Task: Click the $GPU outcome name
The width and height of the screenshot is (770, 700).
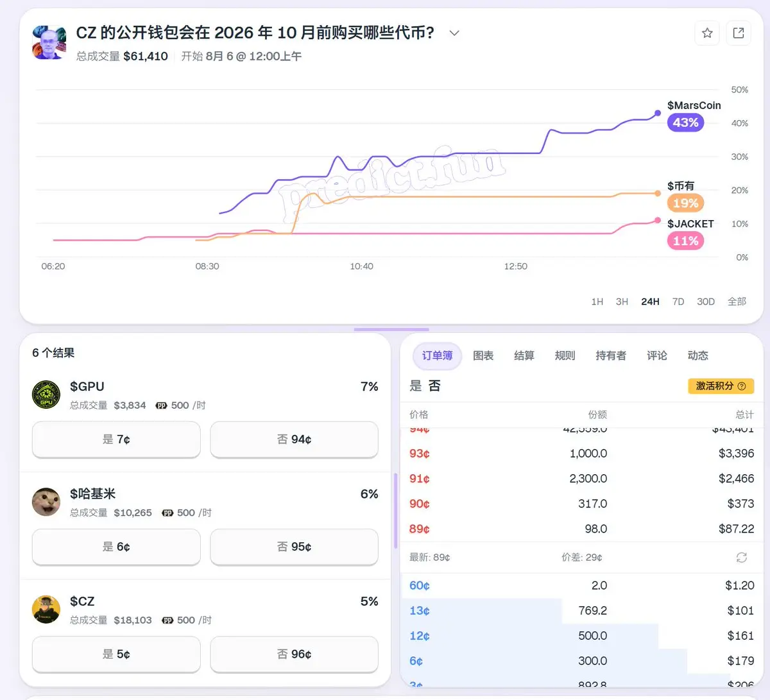Action: coord(87,387)
